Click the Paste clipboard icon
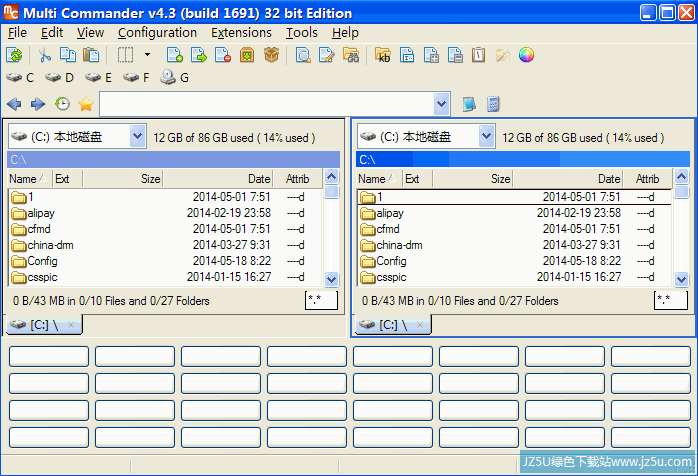This screenshot has height=476, width=698. [x=91, y=55]
